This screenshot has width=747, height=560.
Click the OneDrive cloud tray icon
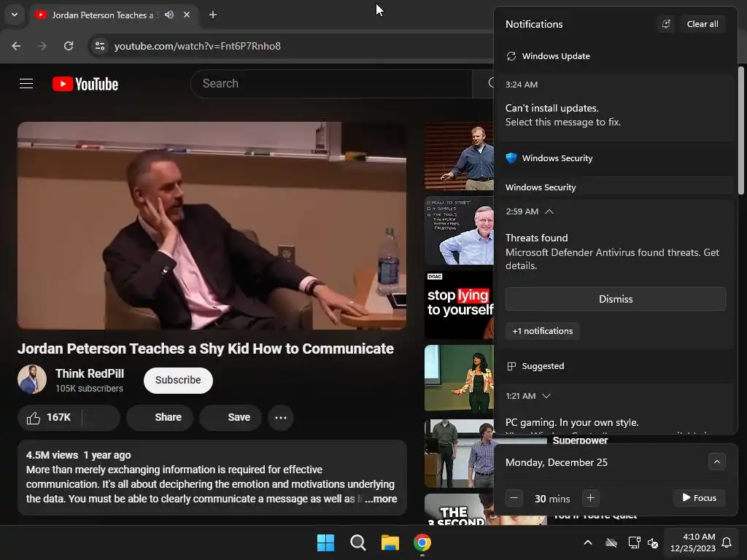point(611,542)
